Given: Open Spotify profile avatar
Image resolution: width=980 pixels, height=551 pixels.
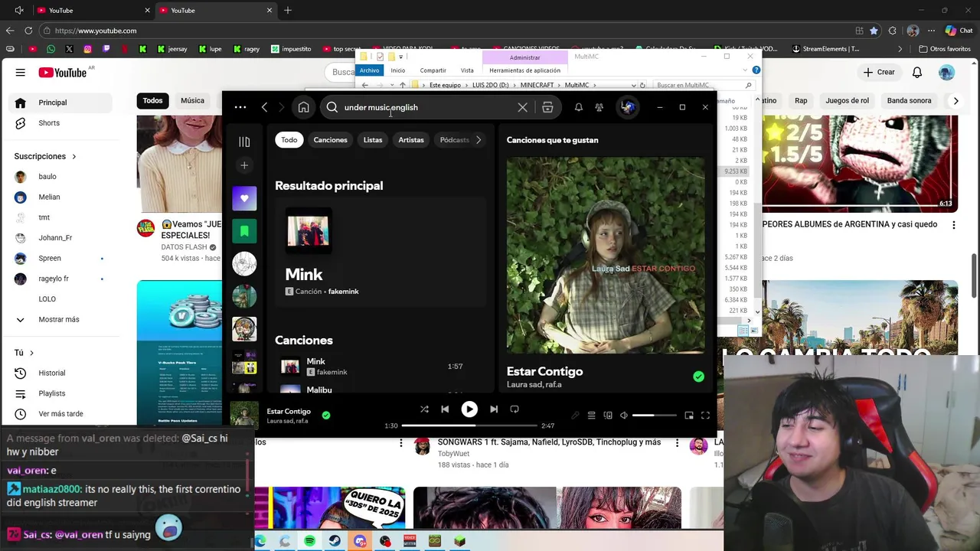Looking at the screenshot, I should coord(628,107).
